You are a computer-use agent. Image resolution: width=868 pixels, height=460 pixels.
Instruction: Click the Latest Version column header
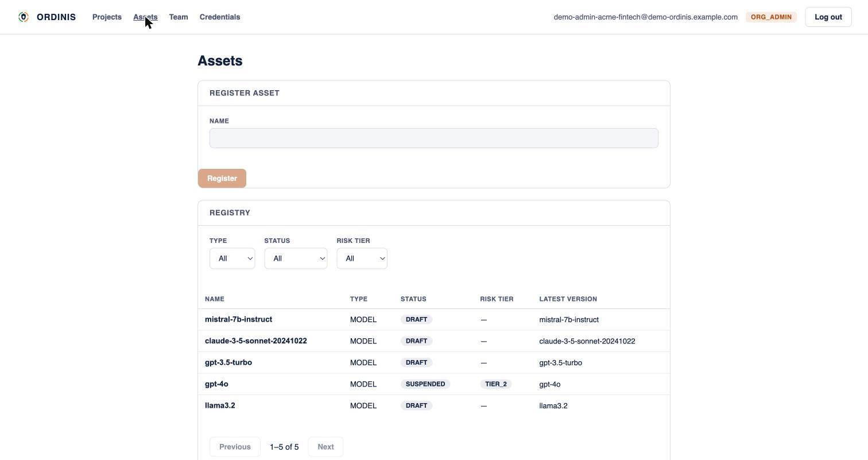568,299
